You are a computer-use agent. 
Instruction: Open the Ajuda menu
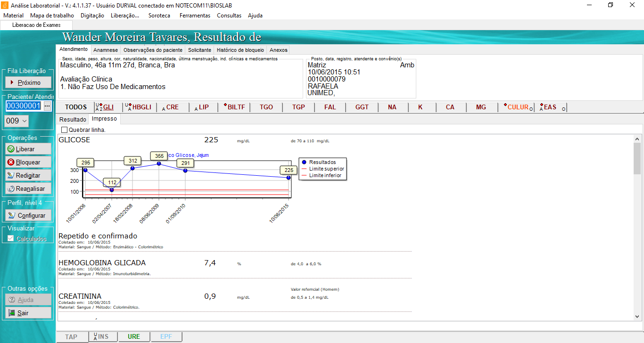[x=255, y=16]
